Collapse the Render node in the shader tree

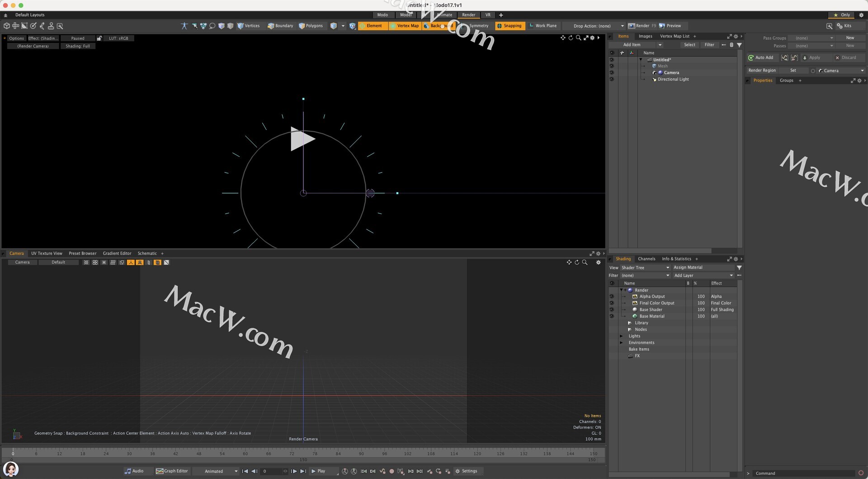click(x=621, y=290)
